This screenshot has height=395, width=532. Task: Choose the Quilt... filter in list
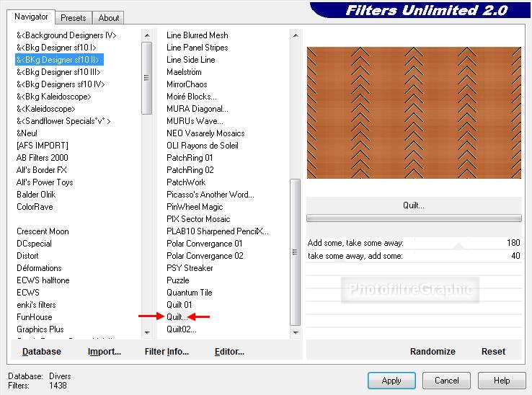pyautogui.click(x=177, y=317)
